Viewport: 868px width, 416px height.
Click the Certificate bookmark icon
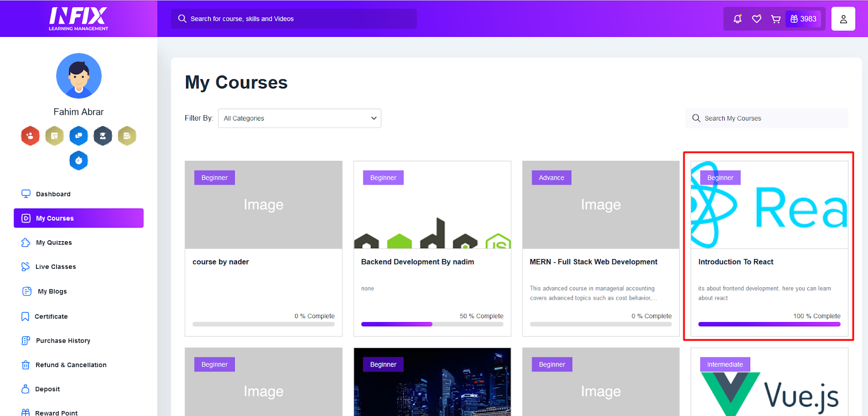point(25,317)
